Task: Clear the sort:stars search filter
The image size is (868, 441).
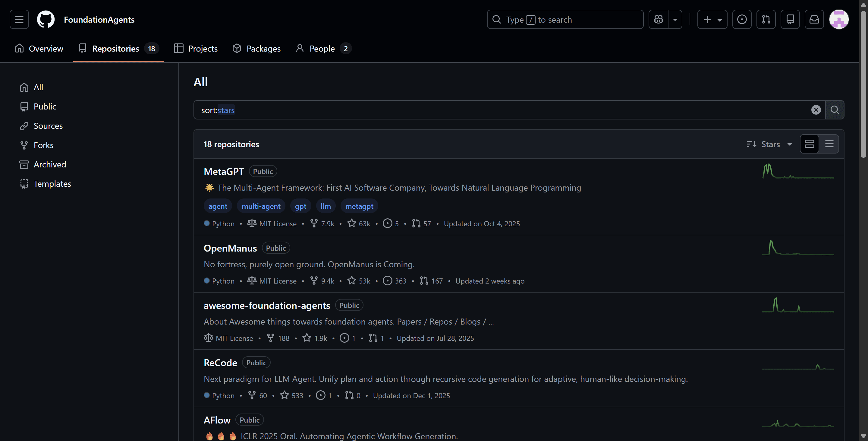Action: click(x=816, y=110)
